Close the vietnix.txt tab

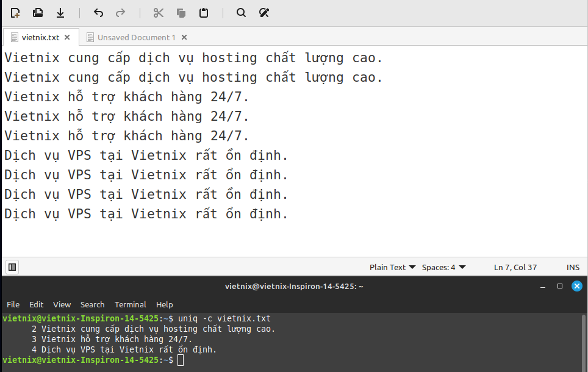pyautogui.click(x=67, y=37)
